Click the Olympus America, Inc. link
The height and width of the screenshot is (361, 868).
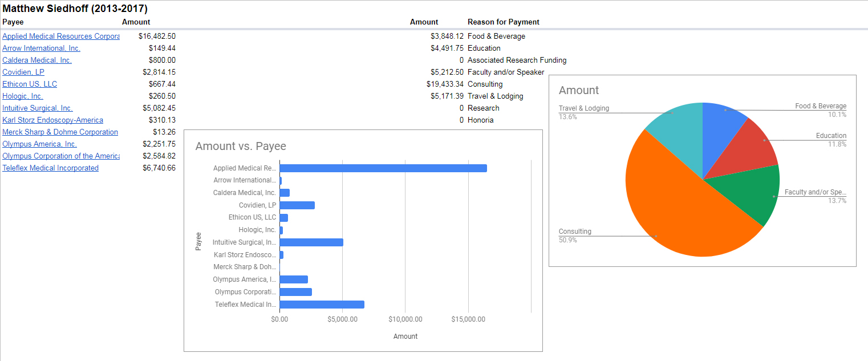coord(39,144)
